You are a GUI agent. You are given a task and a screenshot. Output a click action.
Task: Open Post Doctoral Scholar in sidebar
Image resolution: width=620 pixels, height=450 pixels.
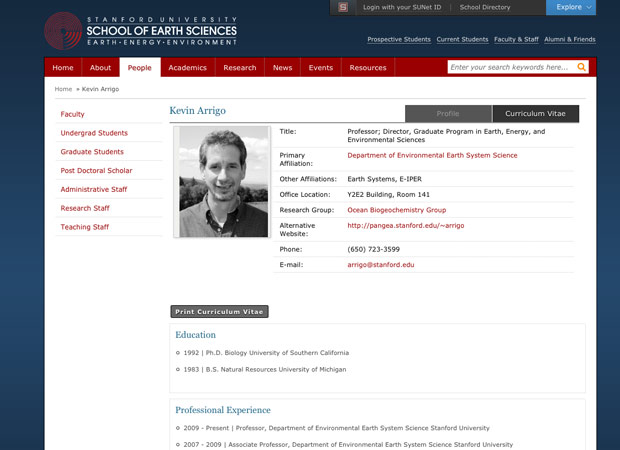(x=96, y=170)
